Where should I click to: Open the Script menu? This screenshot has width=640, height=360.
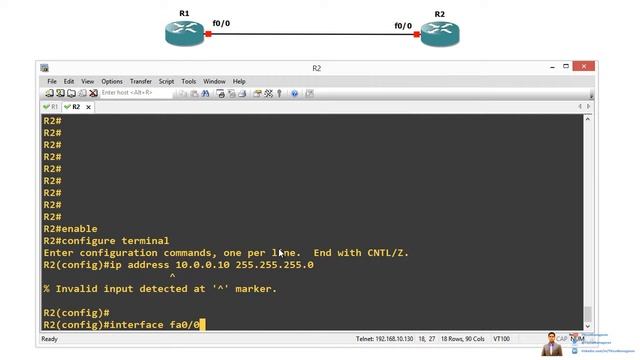click(166, 81)
